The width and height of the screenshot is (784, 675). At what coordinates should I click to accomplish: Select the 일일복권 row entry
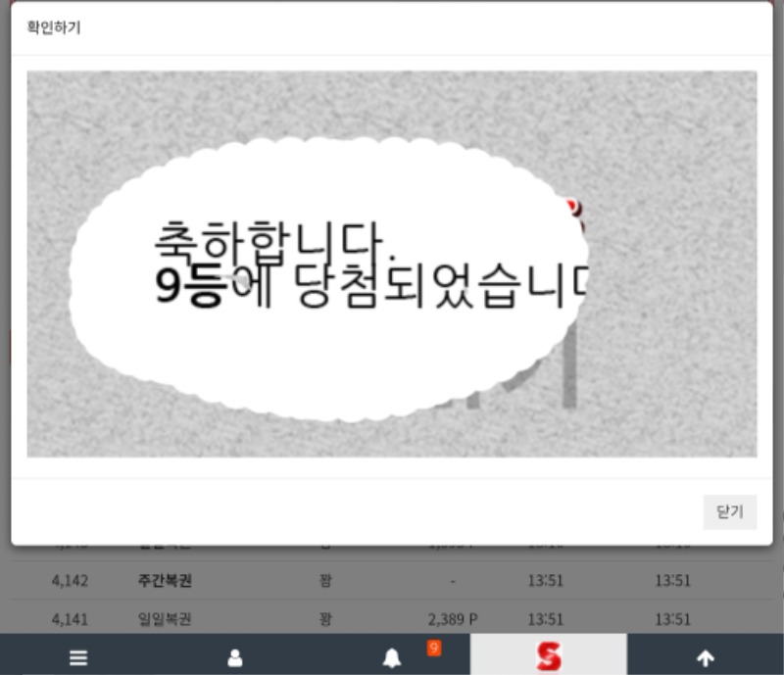pyautogui.click(x=165, y=619)
